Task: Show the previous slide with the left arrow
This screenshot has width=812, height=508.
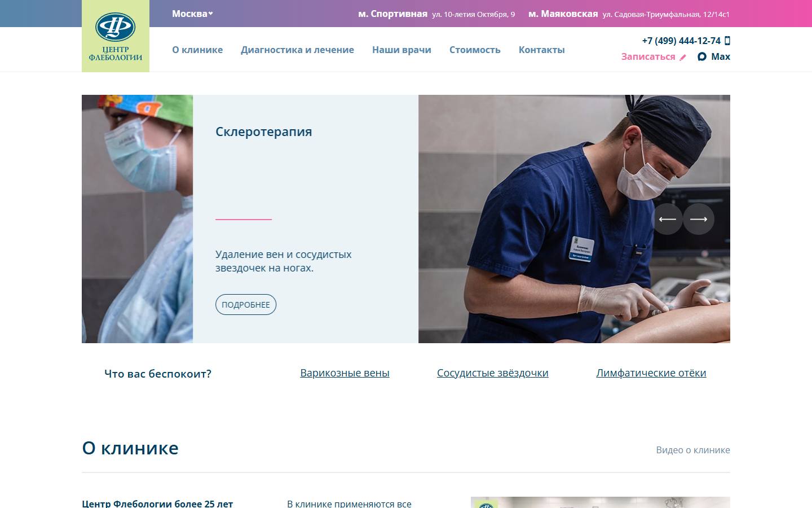Action: (x=667, y=219)
